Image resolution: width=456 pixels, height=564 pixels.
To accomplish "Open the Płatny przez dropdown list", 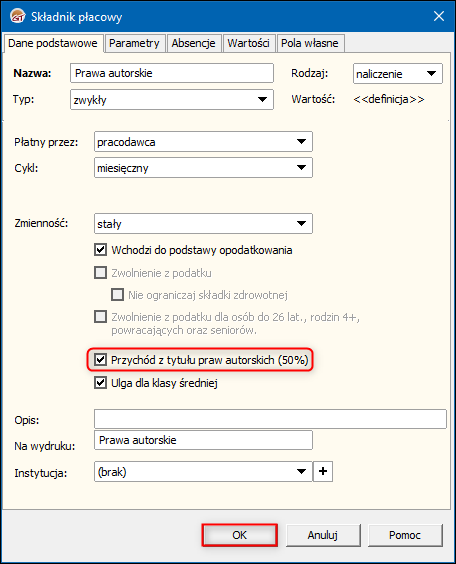I will (x=203, y=142).
